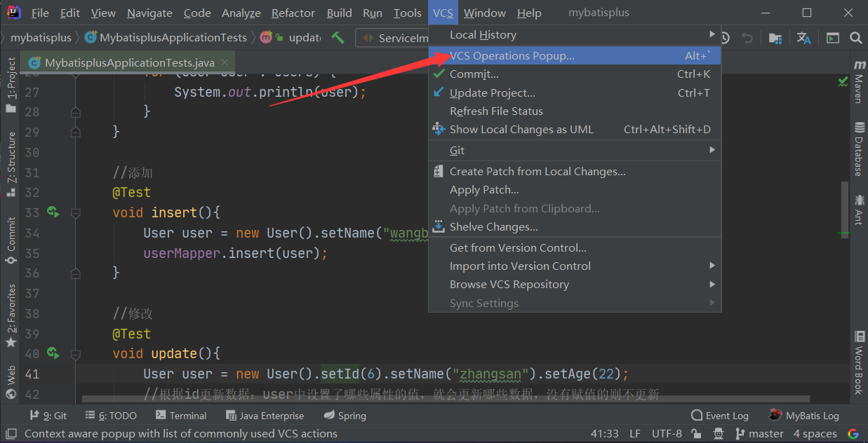Click the Rollback undo arrow icon
Screen dimensions: 868x443
748,38
